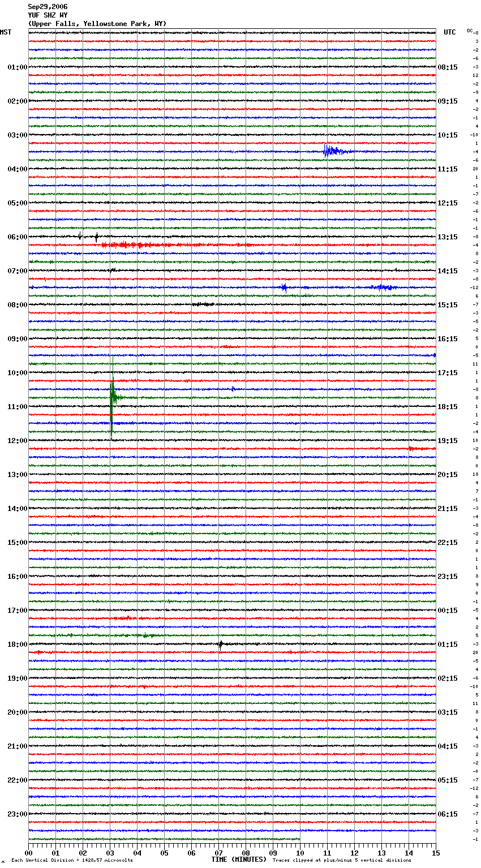The width and height of the screenshot is (481, 868).
Task: Select the 10:00 MST time label
Action: click(18, 373)
